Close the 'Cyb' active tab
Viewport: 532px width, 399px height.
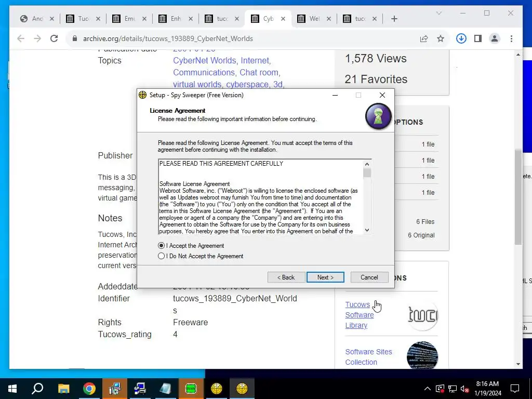283,19
